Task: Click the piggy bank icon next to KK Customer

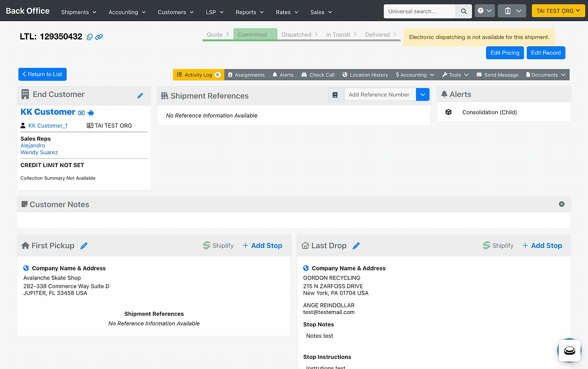Action: [x=90, y=112]
